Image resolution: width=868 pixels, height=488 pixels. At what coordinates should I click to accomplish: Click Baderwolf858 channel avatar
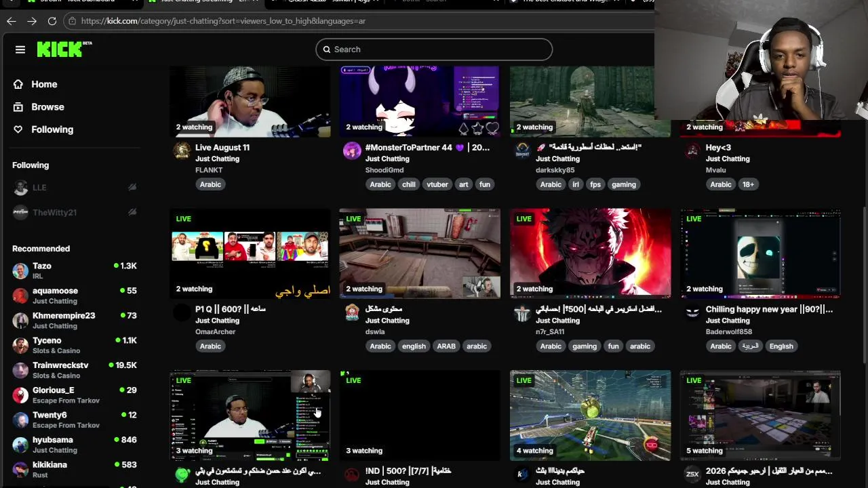click(692, 312)
